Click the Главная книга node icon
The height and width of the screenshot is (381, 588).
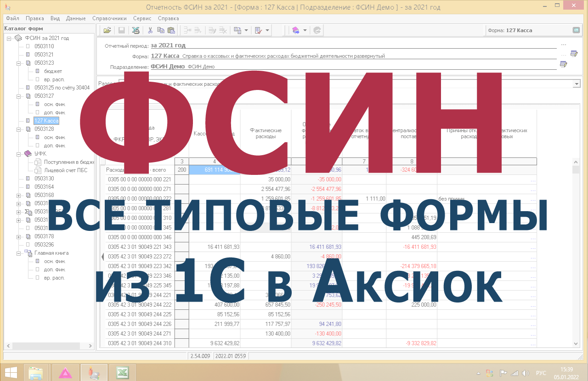28,253
